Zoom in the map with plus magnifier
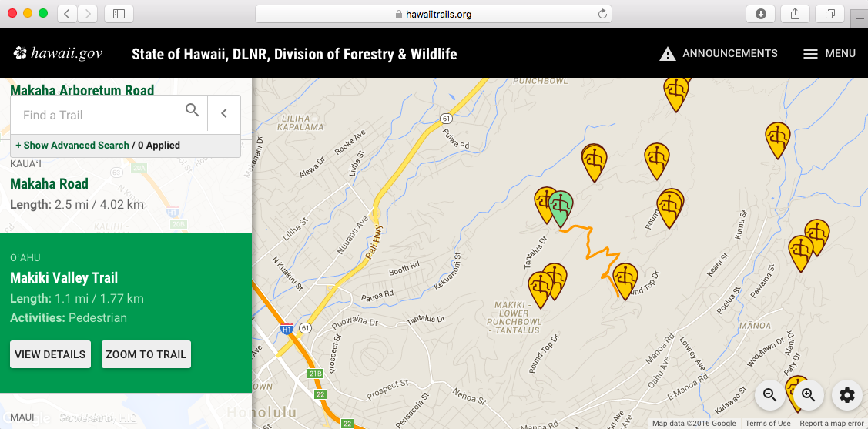The image size is (868, 429). [808, 395]
